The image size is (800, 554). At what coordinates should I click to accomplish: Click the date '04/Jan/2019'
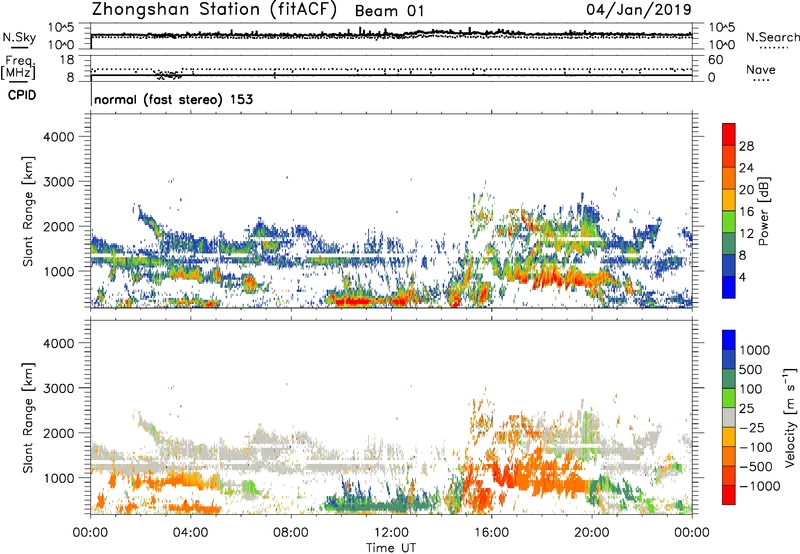point(639,9)
